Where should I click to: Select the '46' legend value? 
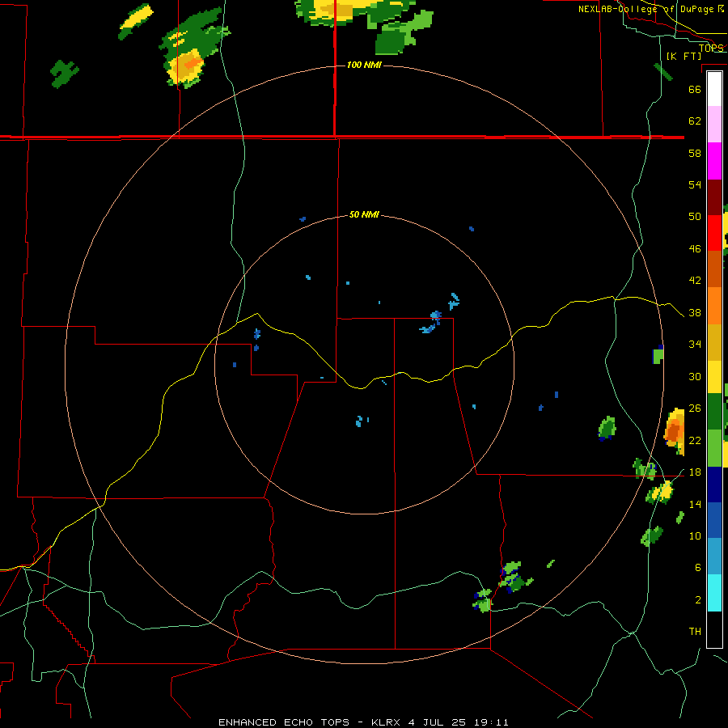[695, 249]
